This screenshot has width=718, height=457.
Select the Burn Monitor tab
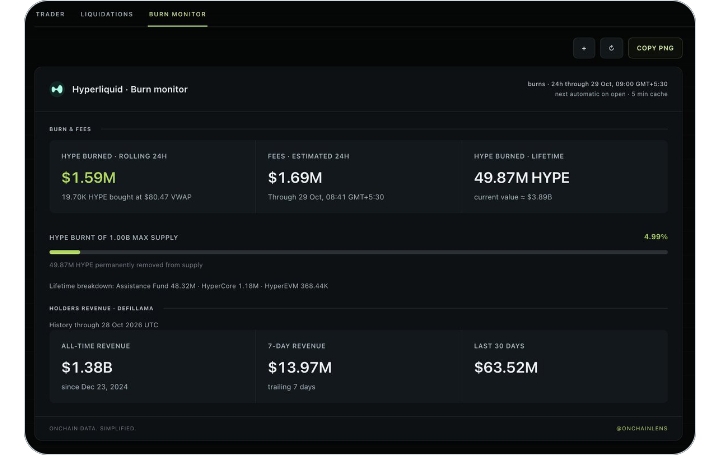point(177,14)
